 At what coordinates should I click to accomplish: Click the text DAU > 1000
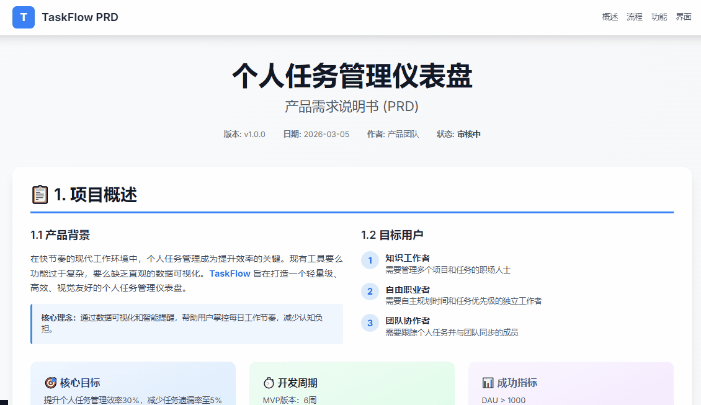point(503,400)
